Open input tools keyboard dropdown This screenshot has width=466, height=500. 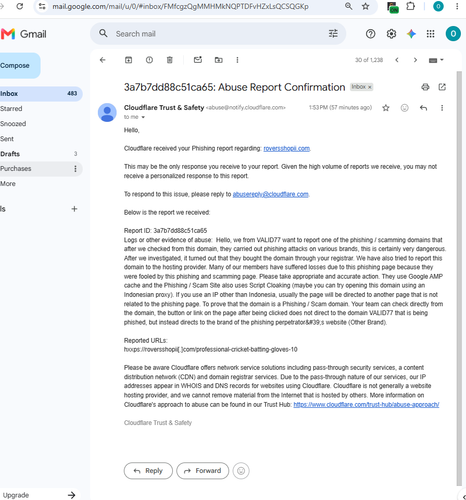pyautogui.click(x=436, y=60)
